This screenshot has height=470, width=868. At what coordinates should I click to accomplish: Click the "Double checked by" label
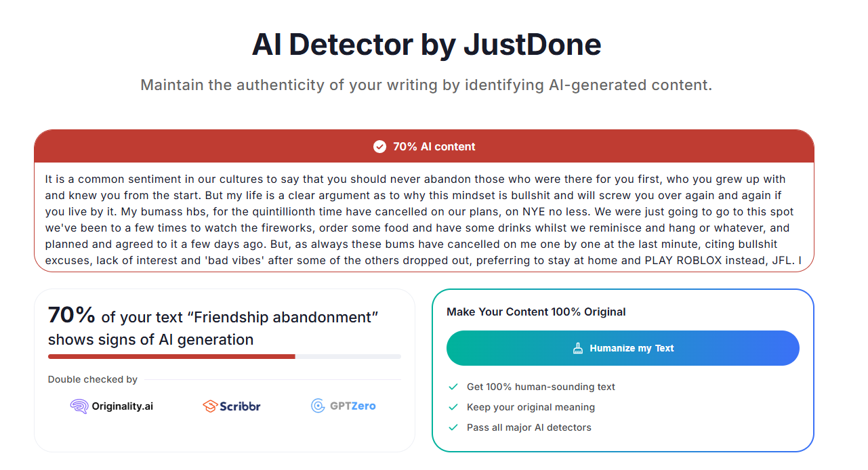93,379
